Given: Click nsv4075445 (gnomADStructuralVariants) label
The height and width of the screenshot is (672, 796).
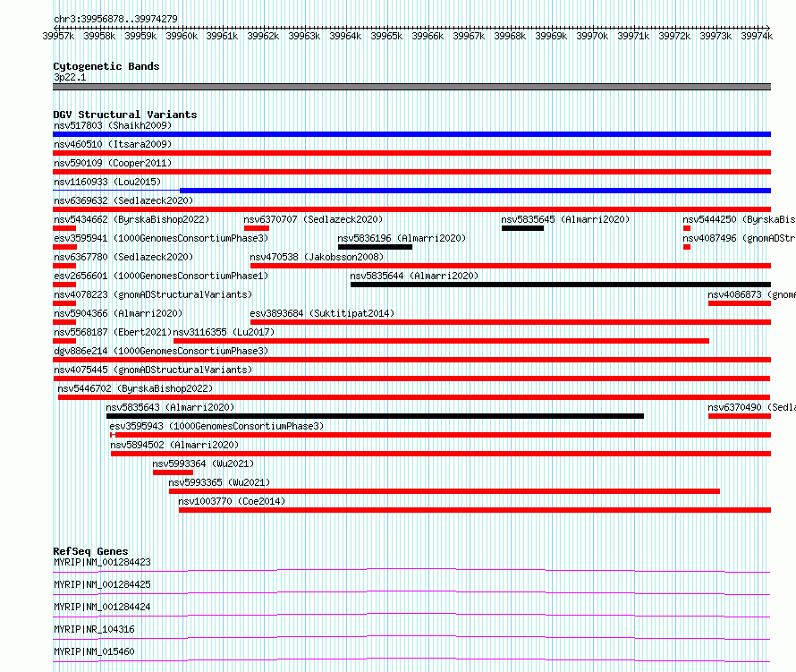Looking at the screenshot, I should pos(153,370).
